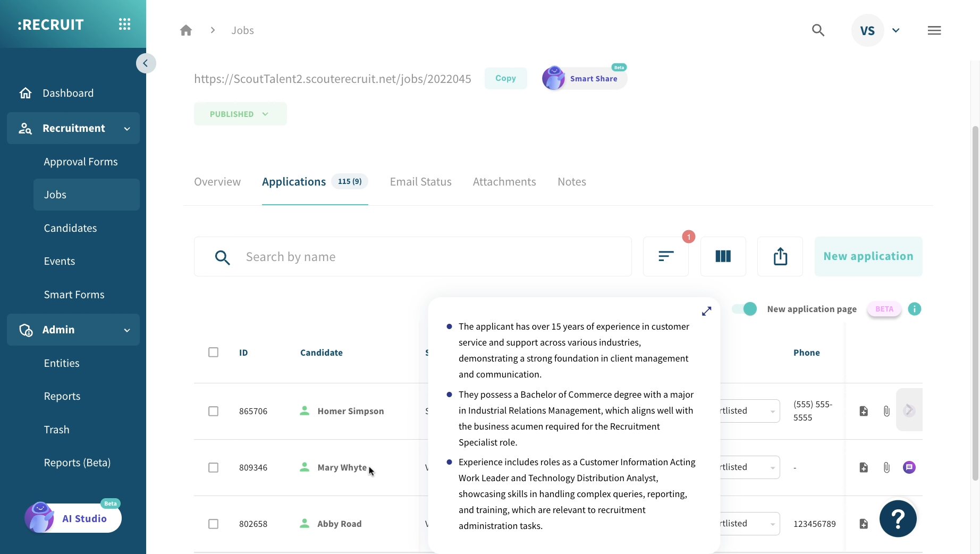
Task: Check the checkbox for Abby Road
Action: click(213, 524)
